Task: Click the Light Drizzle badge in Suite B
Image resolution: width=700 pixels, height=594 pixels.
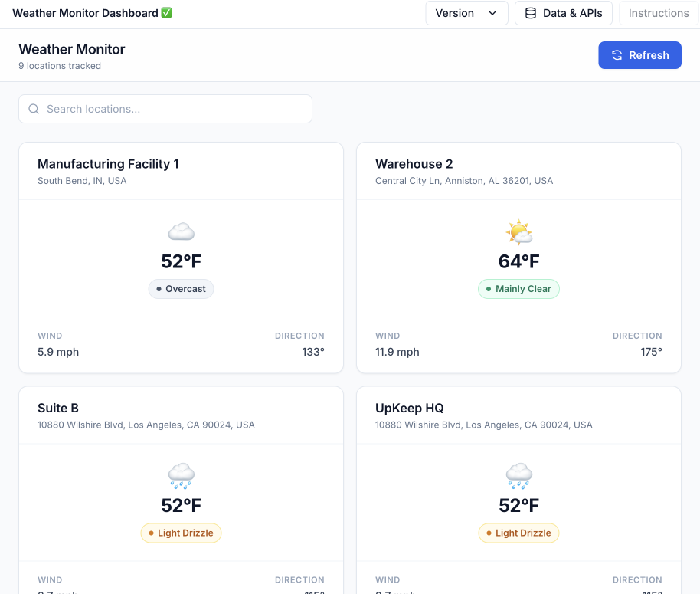Action: pos(182,533)
